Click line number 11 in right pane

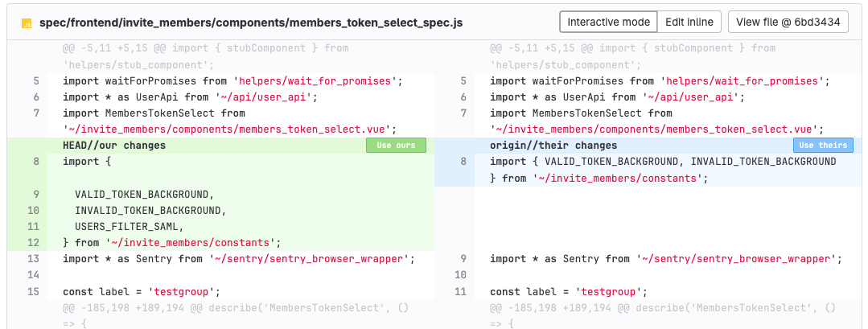tap(460, 291)
